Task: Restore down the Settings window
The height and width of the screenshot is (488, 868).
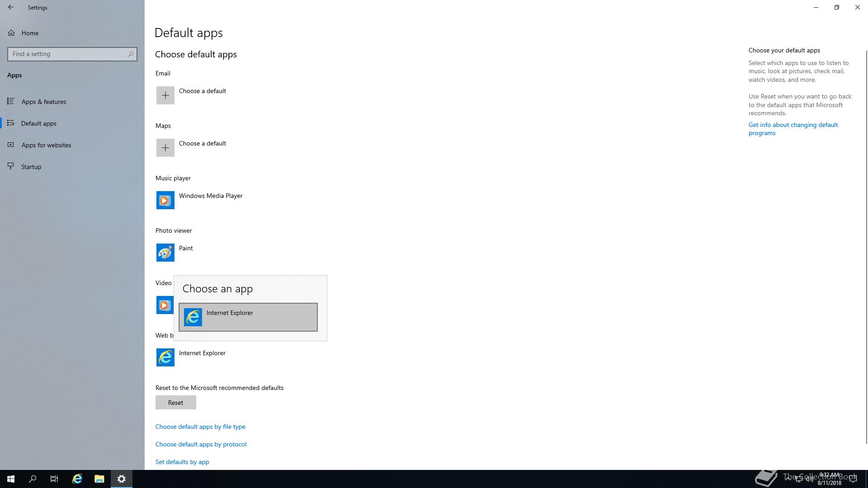Action: 837,7
